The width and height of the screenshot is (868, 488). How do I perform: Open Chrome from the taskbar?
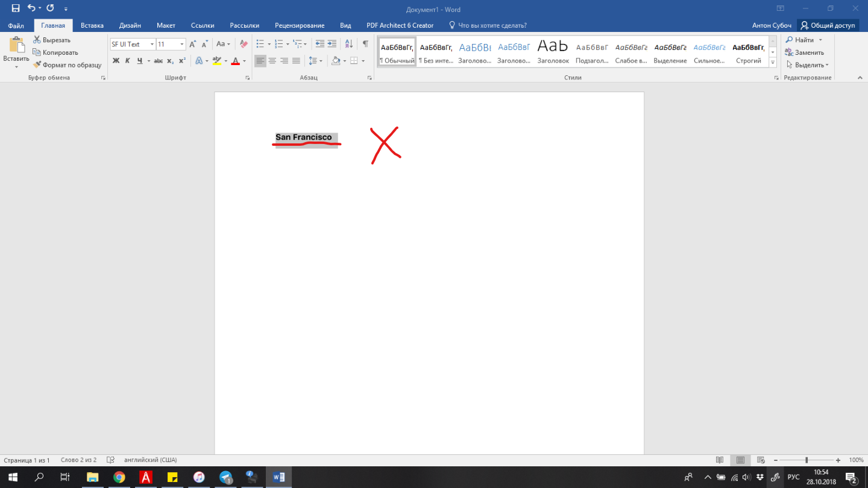click(119, 477)
